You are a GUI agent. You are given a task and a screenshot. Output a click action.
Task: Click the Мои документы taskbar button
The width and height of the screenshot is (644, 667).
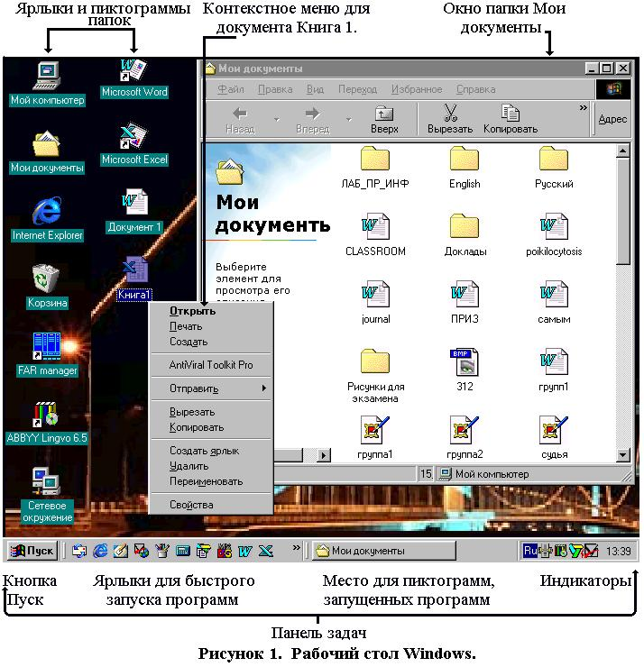click(x=383, y=551)
